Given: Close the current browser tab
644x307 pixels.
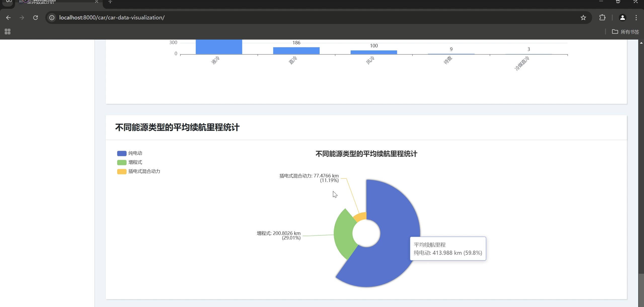Looking at the screenshot, I should click(x=97, y=2).
